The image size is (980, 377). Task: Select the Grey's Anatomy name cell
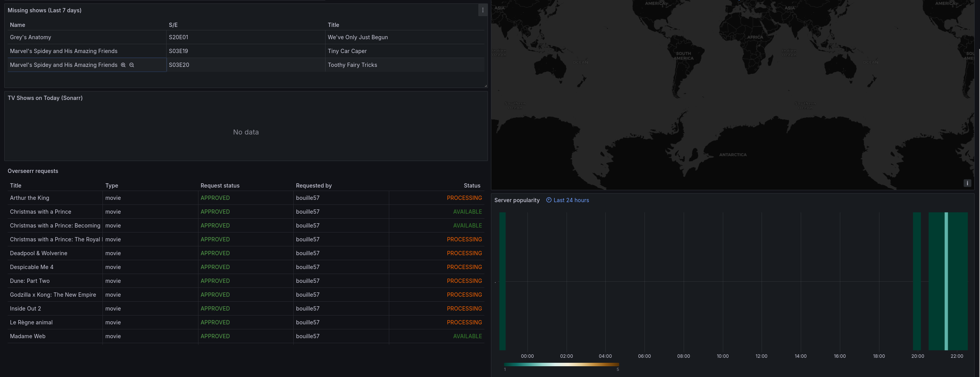31,37
